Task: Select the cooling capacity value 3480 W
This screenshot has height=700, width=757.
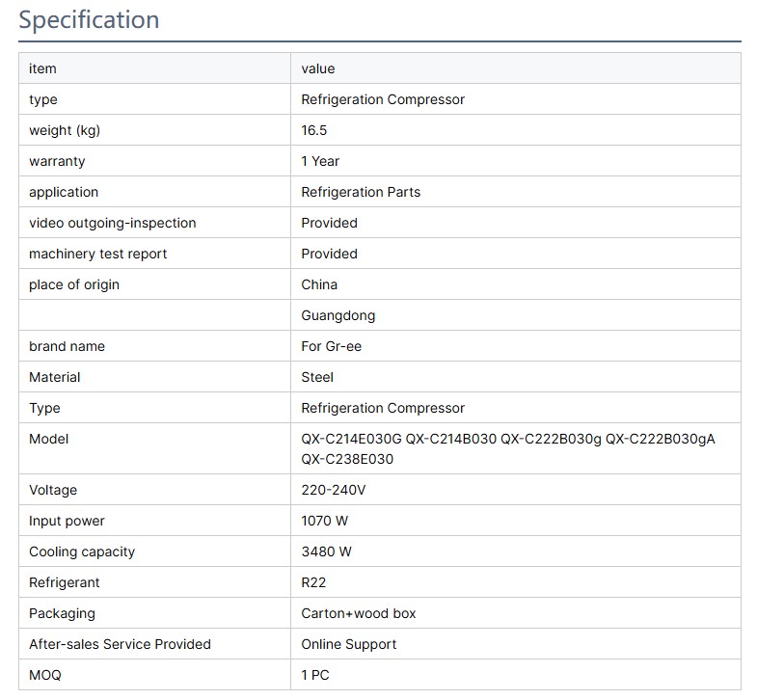Action: pyautogui.click(x=327, y=552)
